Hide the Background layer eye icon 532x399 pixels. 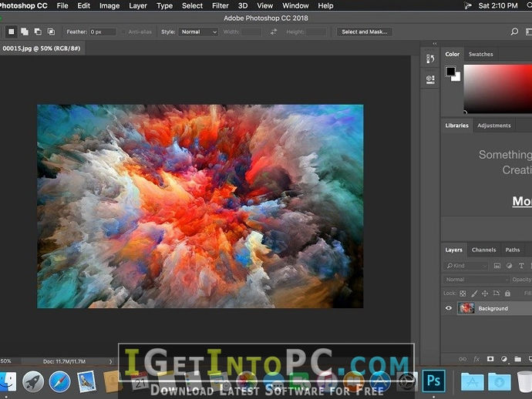coord(449,308)
